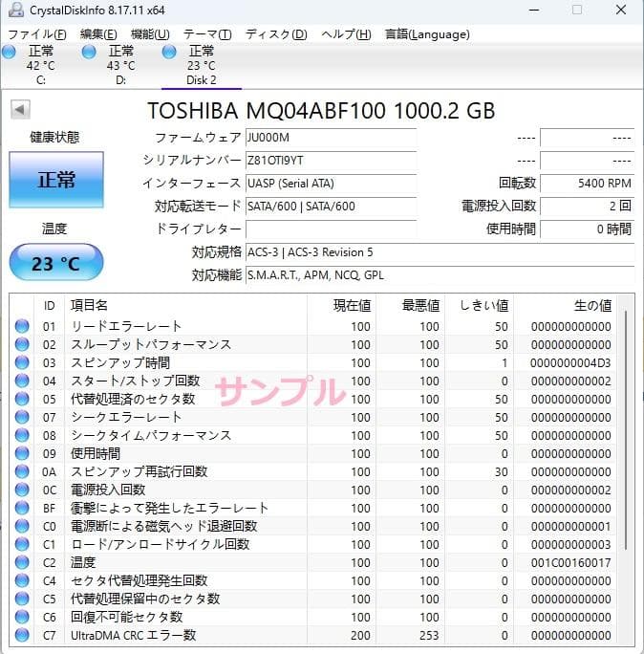This screenshot has height=654, width=644.
Task: Select the UltraDMA CRC エラー数 attribute name
Action: (x=134, y=635)
